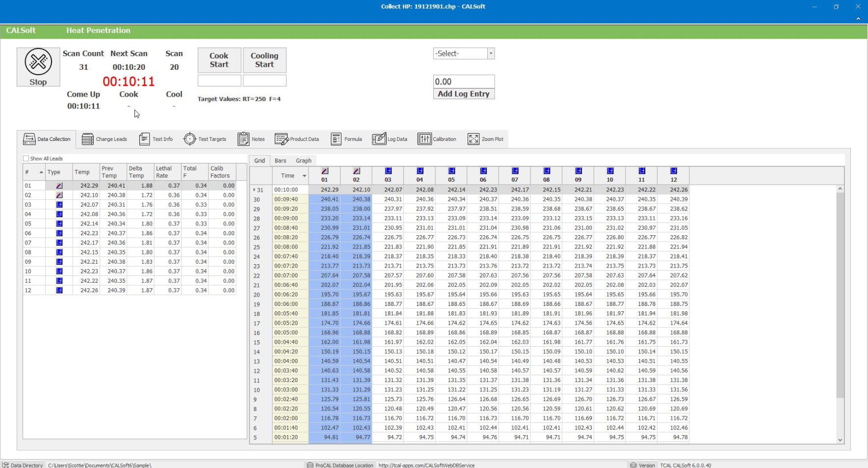Open the Product Data tab
This screenshot has height=468, width=868.
tap(297, 139)
